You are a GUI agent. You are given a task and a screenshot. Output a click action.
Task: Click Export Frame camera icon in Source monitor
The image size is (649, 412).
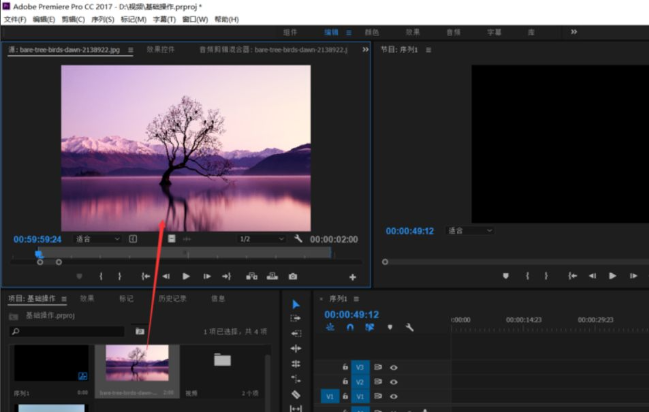pos(293,276)
